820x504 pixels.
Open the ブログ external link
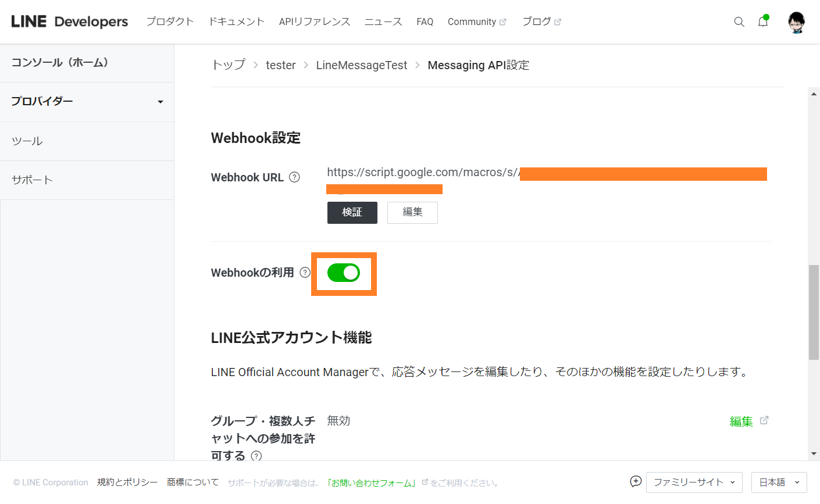pos(541,22)
